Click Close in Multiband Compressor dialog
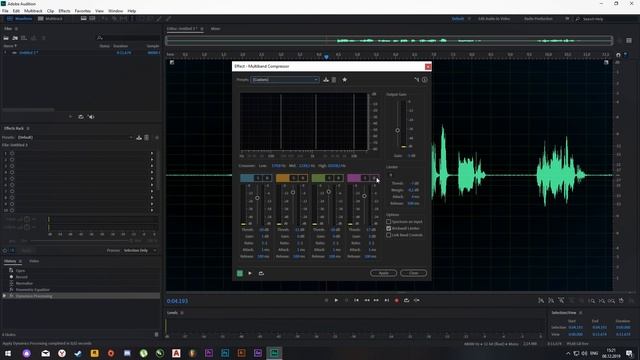The width and height of the screenshot is (640, 360). tap(413, 273)
